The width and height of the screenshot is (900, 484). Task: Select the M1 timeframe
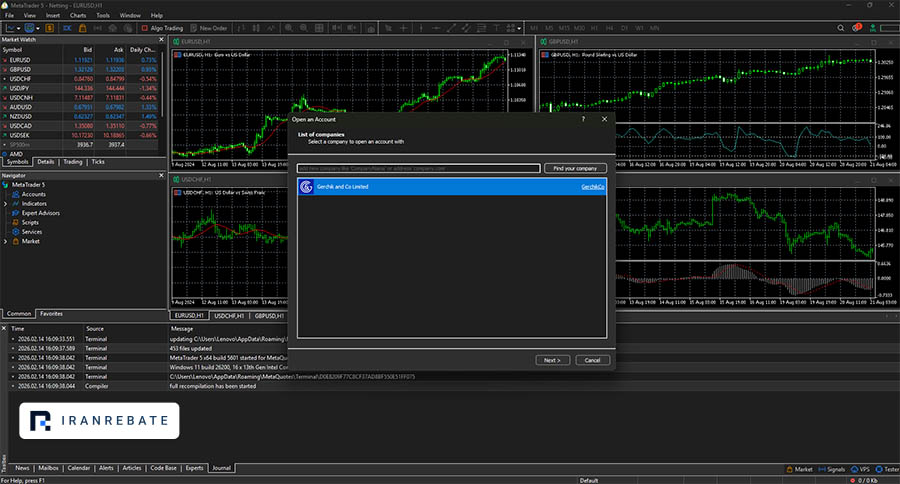click(534, 28)
